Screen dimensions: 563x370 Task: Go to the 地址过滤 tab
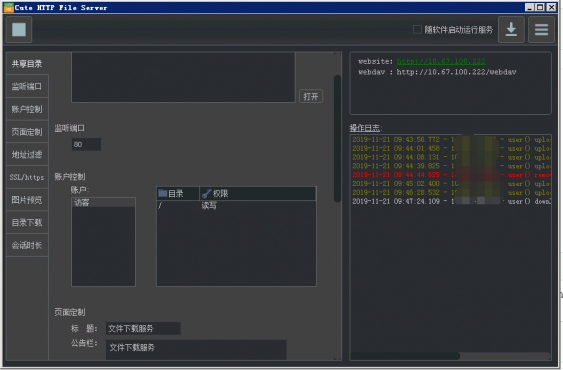[27, 154]
